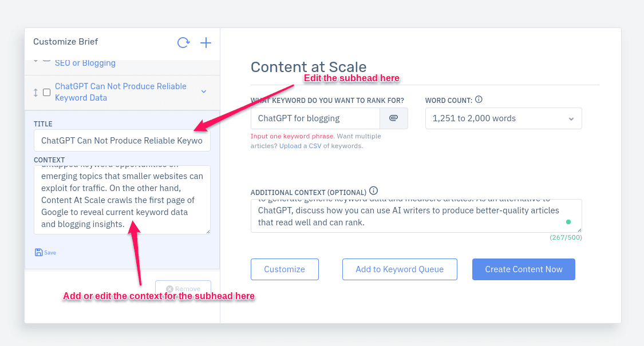Click drag handle beside ChatGPT Can Not Produce

pos(35,92)
